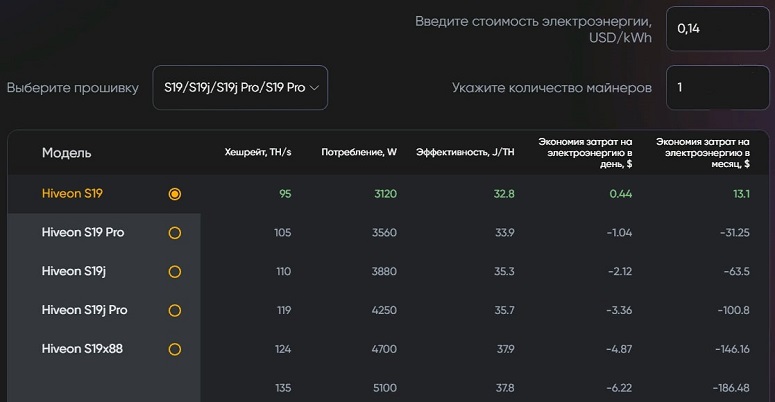This screenshot has width=775, height=402.
Task: Click the hashrate value 119
Action: (284, 310)
